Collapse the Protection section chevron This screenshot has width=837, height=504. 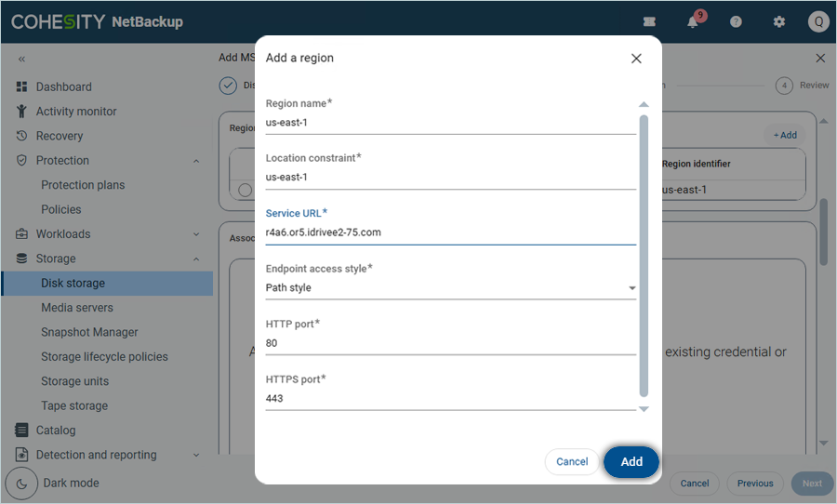click(x=196, y=161)
